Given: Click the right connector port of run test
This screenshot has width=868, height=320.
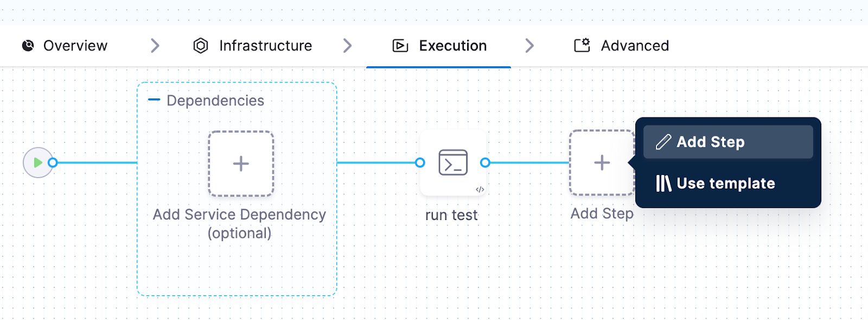Looking at the screenshot, I should click(485, 162).
